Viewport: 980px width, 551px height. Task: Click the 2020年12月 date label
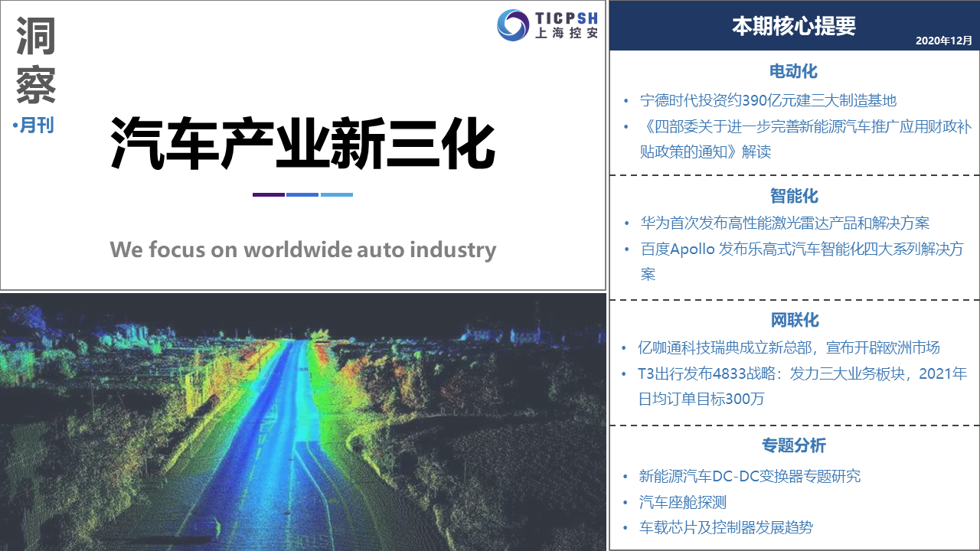click(x=943, y=41)
